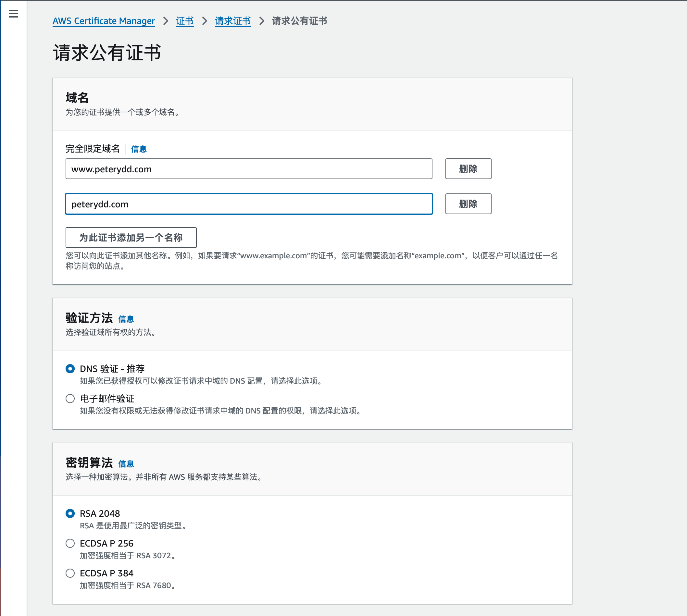Click the 域名 section heading

click(77, 98)
